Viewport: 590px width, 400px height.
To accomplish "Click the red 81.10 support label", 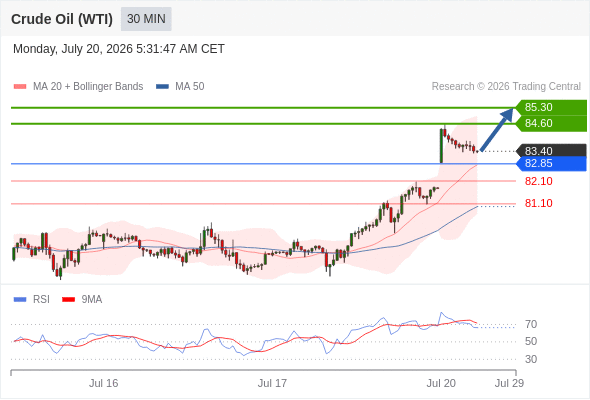I will 539,203.
